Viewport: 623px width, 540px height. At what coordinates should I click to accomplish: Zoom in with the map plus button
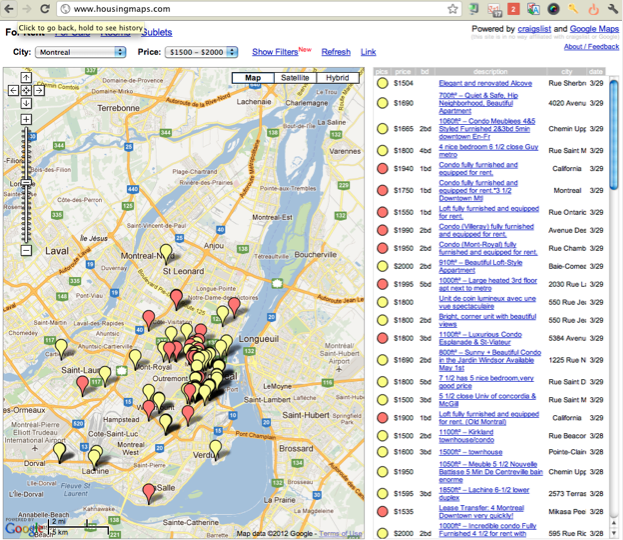(x=26, y=119)
